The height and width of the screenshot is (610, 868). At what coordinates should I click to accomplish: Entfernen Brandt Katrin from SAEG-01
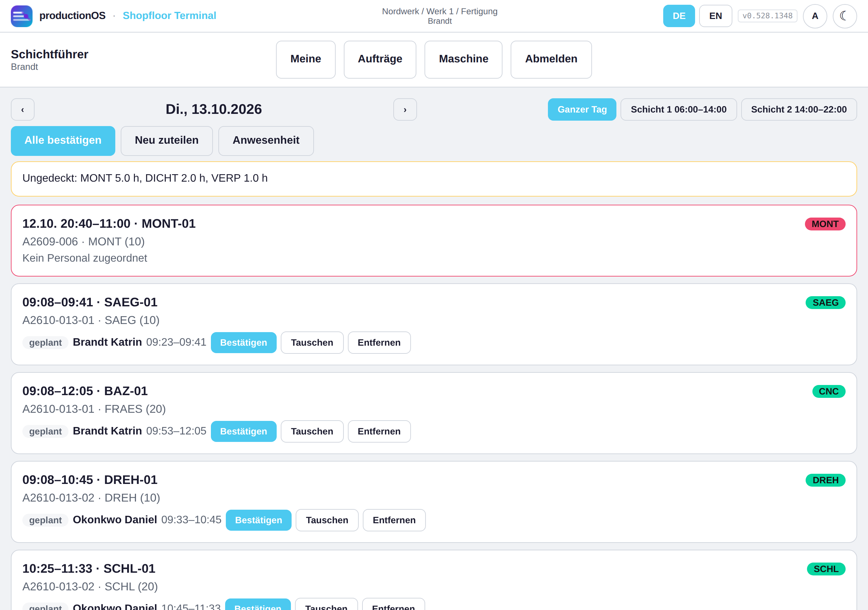379,342
